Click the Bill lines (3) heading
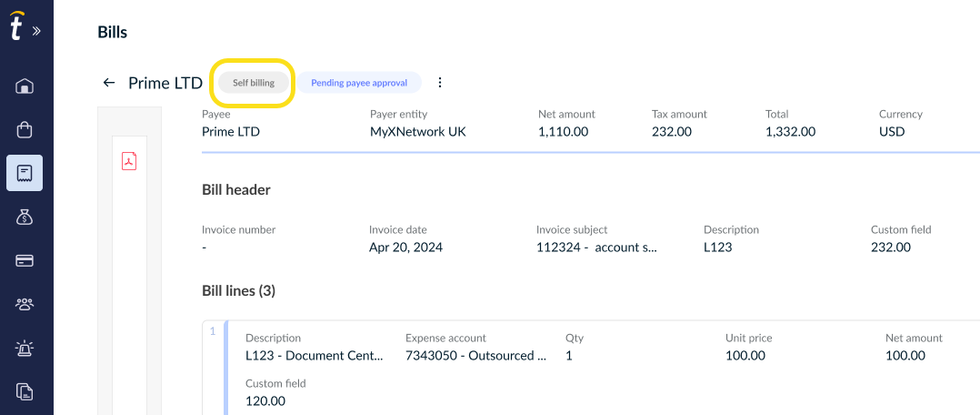 click(x=239, y=290)
